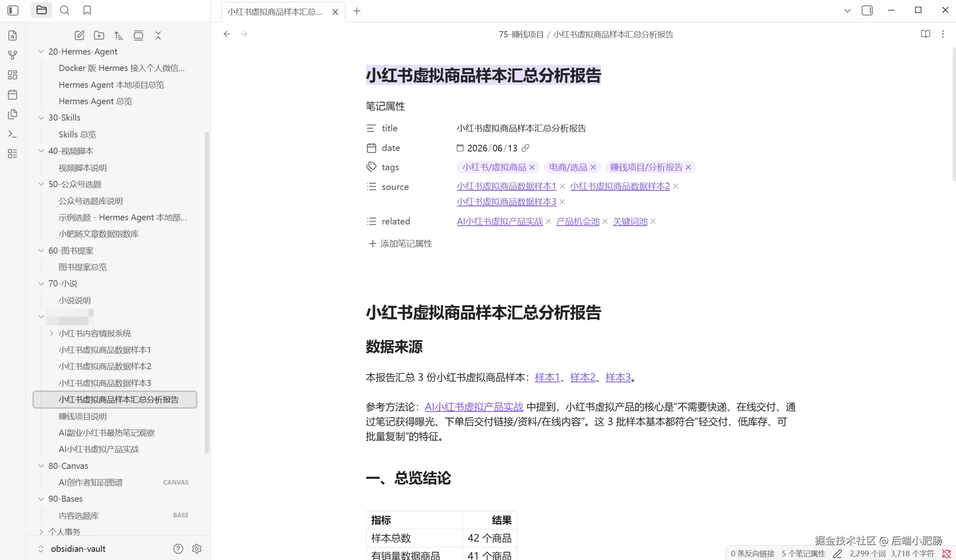Open graph view ribbon icon
Viewport: 956px width, 560px height.
(x=13, y=55)
